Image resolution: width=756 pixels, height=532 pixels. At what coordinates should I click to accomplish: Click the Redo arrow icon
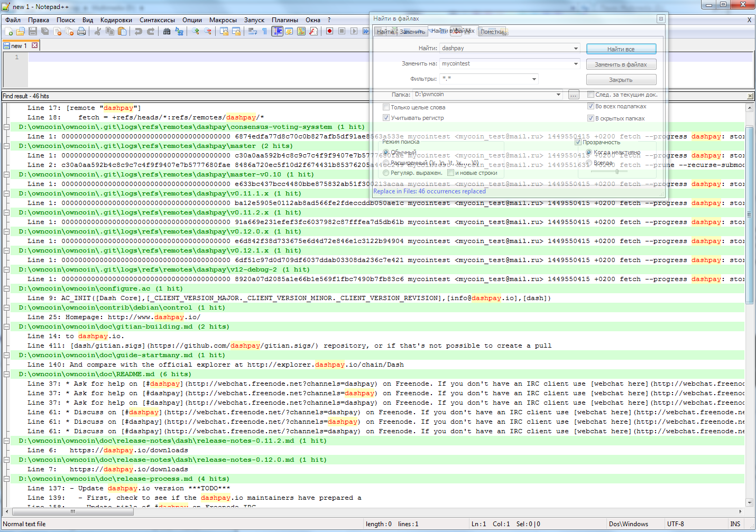(x=151, y=32)
